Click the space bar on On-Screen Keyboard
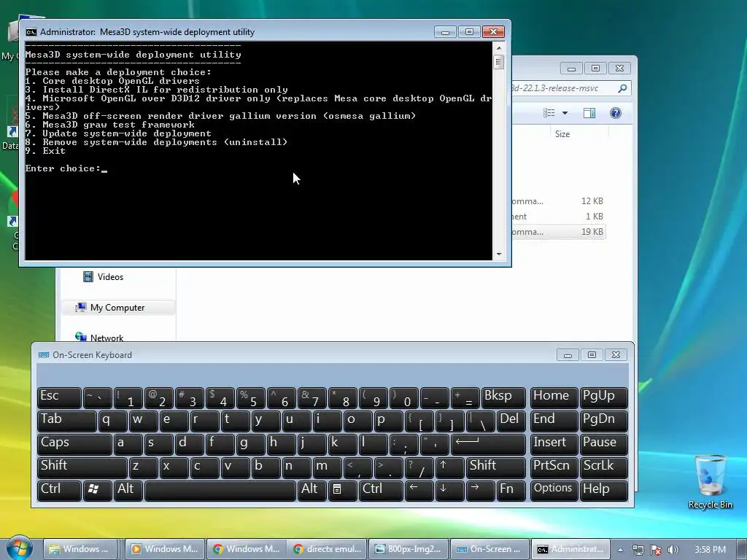This screenshot has width=747, height=560. 220,491
